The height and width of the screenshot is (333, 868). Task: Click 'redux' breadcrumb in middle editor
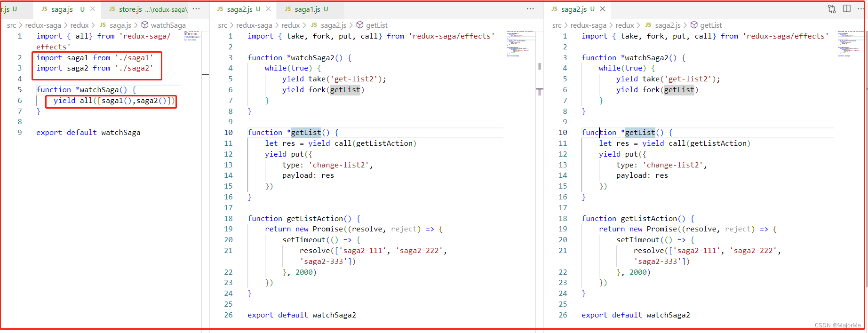pos(290,25)
